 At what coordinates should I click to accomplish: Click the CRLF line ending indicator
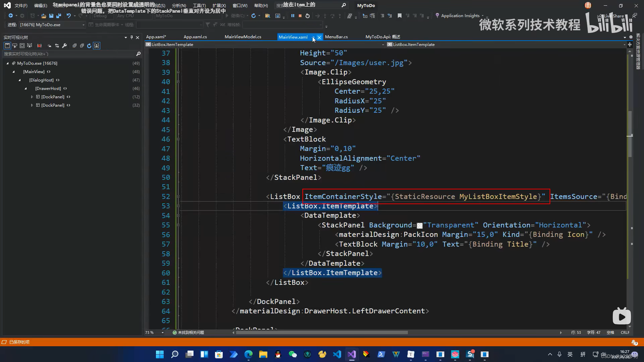pyautogui.click(x=625, y=332)
